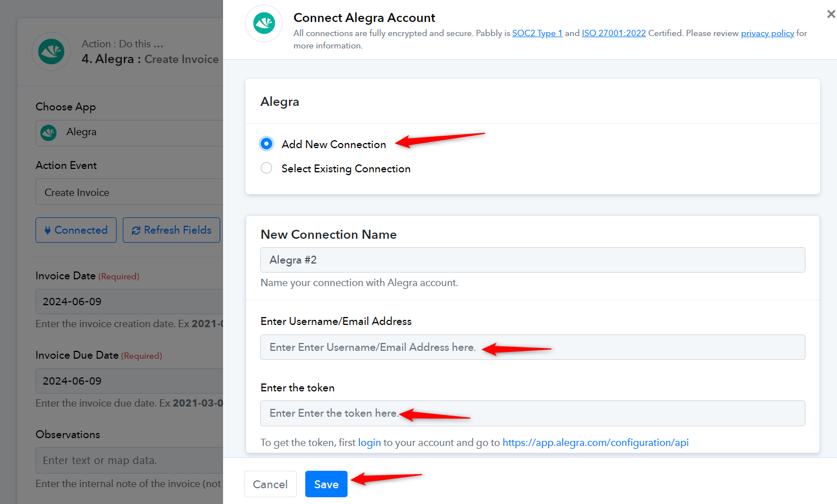
Task: Click the "Enter the token" label
Action: point(297,387)
